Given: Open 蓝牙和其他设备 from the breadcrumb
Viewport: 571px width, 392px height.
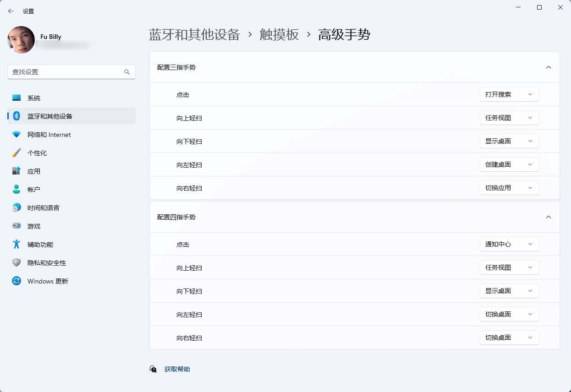Looking at the screenshot, I should [x=194, y=35].
